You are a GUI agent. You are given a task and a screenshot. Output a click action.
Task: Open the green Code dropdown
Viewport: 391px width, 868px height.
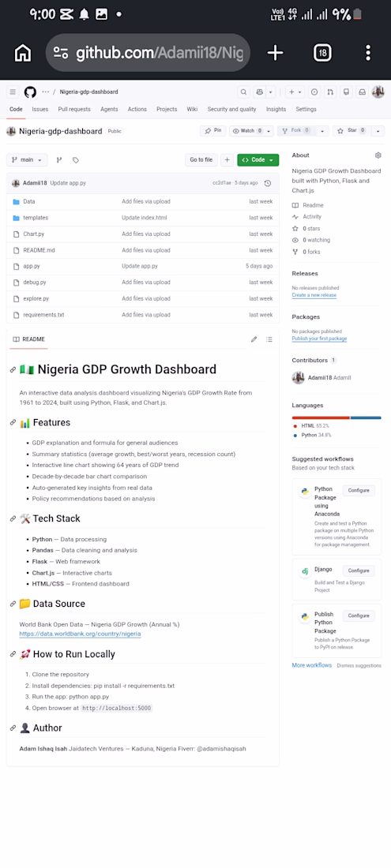click(258, 160)
